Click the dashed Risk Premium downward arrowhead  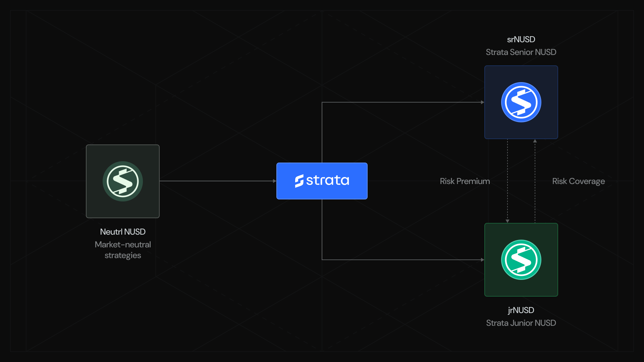pyautogui.click(x=507, y=221)
